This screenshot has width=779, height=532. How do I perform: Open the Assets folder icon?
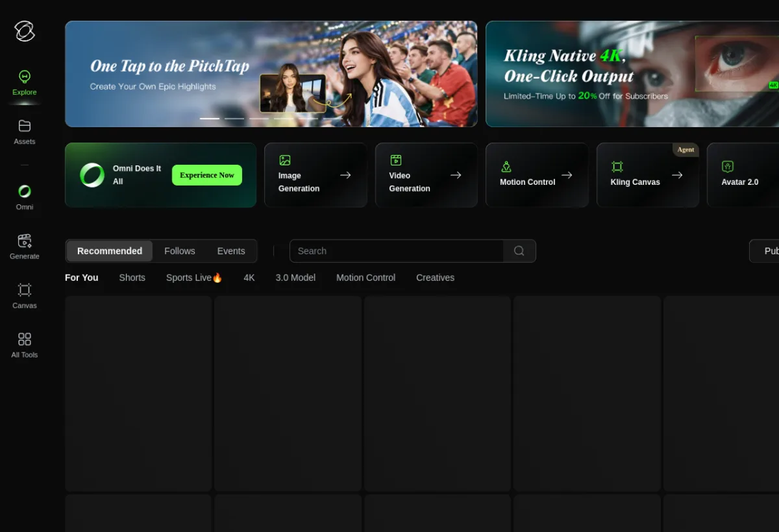(x=25, y=126)
